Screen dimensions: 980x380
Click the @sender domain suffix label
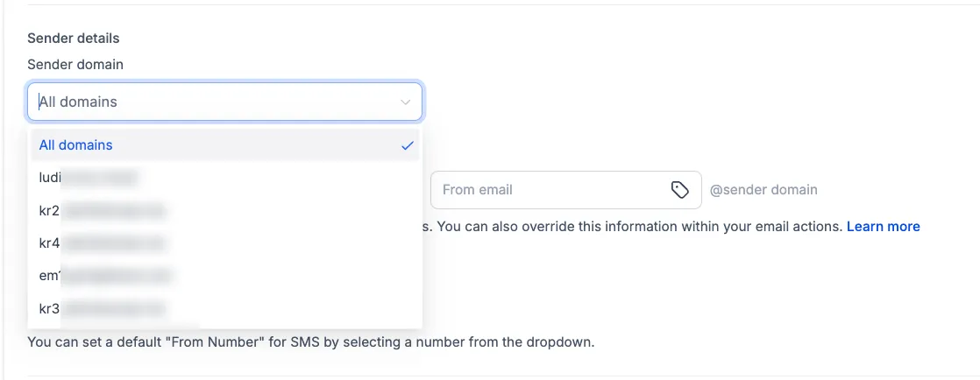coord(763,190)
